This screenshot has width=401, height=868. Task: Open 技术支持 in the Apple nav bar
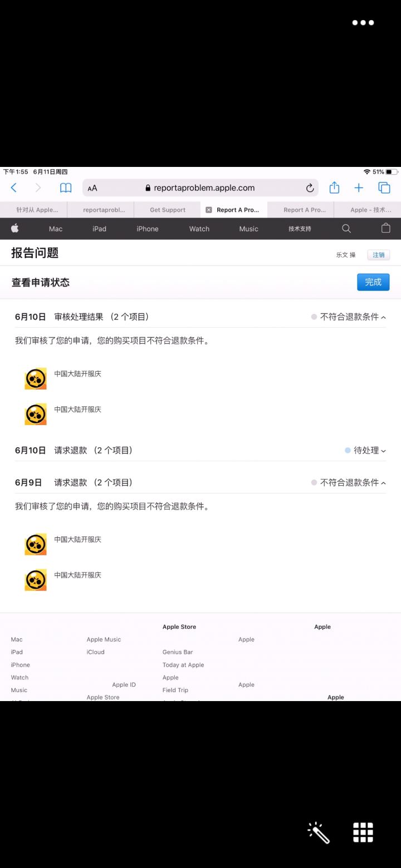300,229
